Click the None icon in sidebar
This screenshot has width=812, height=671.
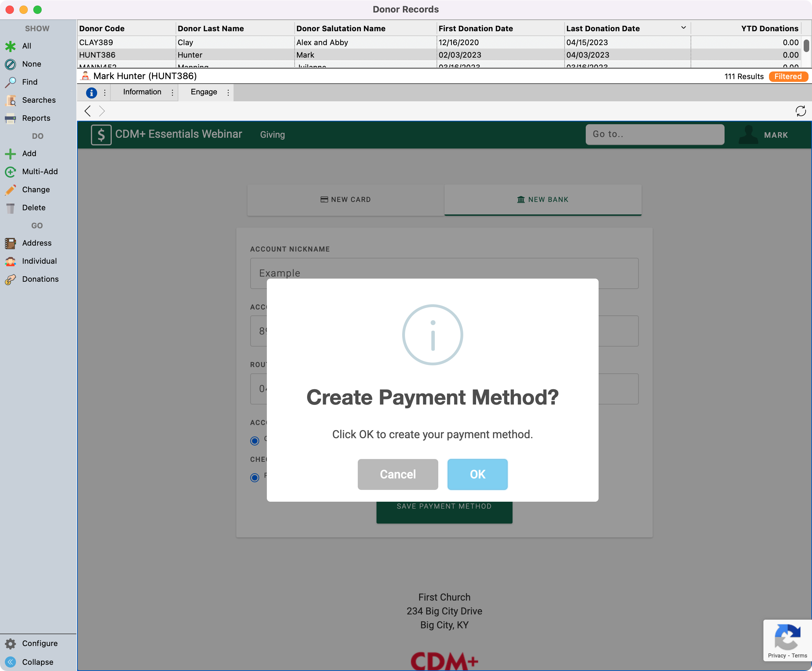pos(10,64)
